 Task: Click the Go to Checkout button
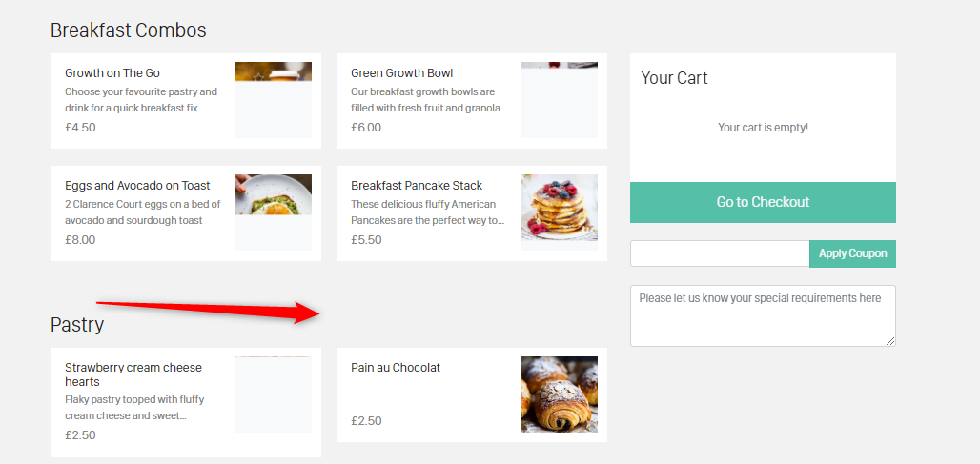763,202
